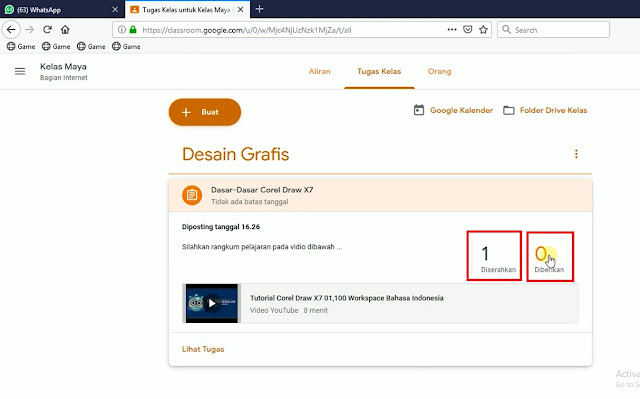Viewport: 640px width, 399px height.
Task: Show site information via the info icon
Action: (122, 29)
